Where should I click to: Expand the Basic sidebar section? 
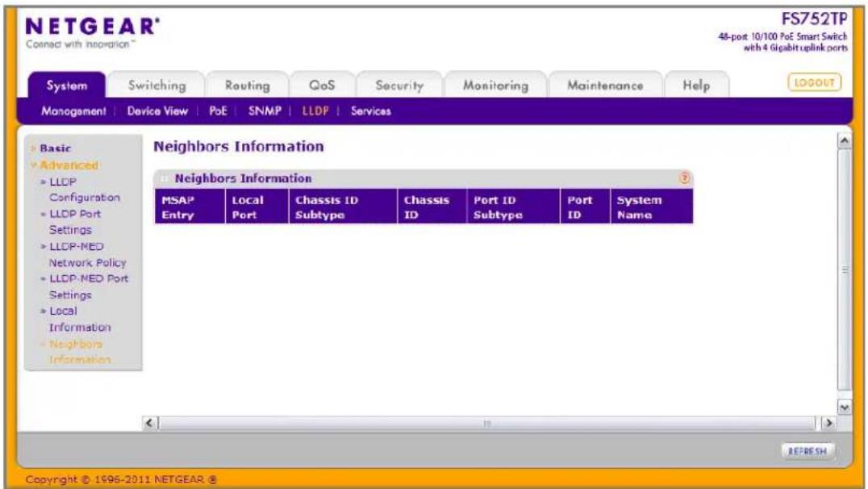(55, 148)
